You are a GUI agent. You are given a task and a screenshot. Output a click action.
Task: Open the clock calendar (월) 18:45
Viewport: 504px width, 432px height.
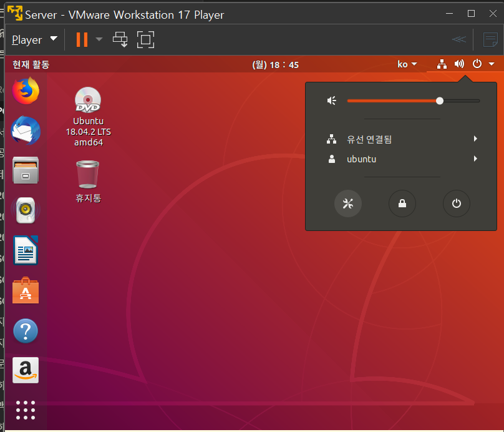click(276, 65)
